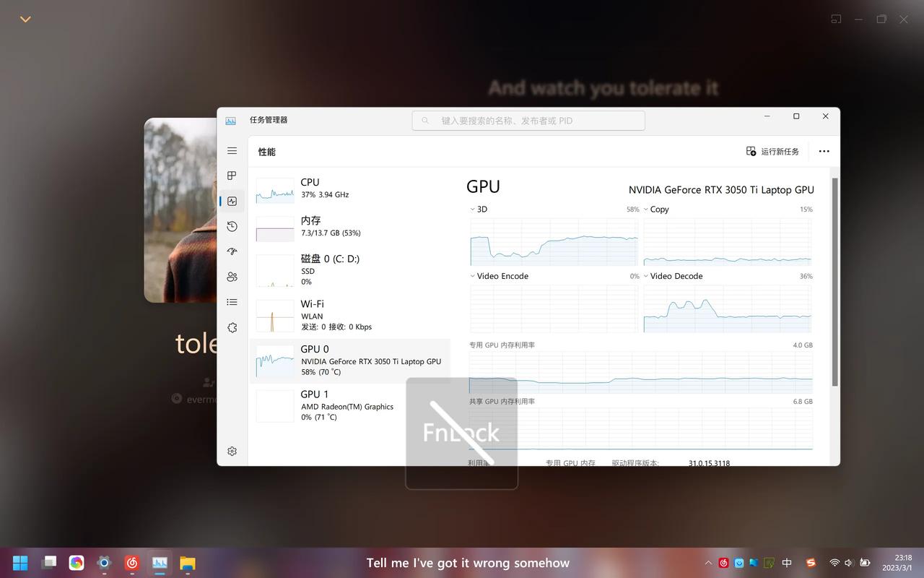924x578 pixels.
Task: Click the dedicated GPU memory usage graph
Action: tap(641, 372)
